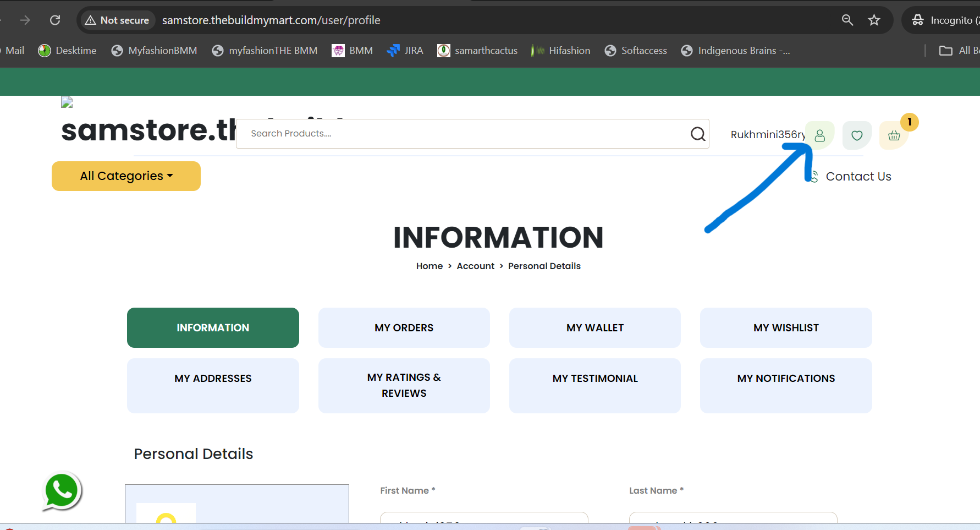This screenshot has width=980, height=530.
Task: Switch to MY WISHLIST tab
Action: (786, 327)
